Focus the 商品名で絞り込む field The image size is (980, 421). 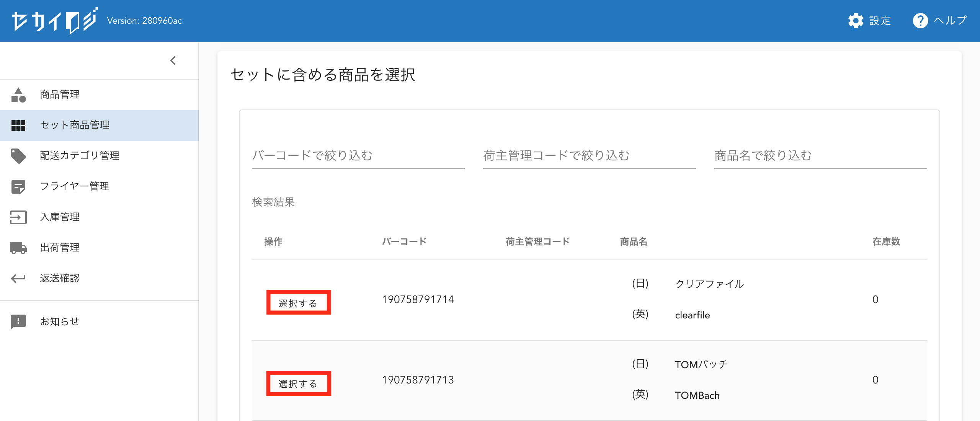click(820, 156)
